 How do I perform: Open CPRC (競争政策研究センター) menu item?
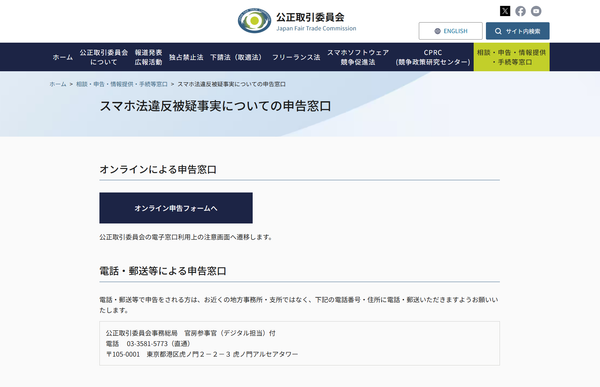pyautogui.click(x=433, y=57)
